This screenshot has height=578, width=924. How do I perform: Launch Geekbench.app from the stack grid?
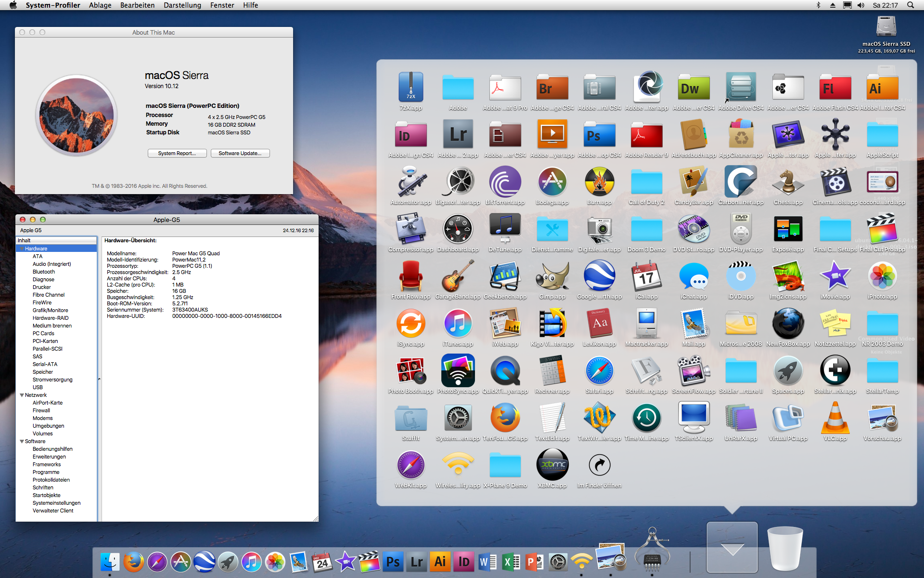[505, 277]
